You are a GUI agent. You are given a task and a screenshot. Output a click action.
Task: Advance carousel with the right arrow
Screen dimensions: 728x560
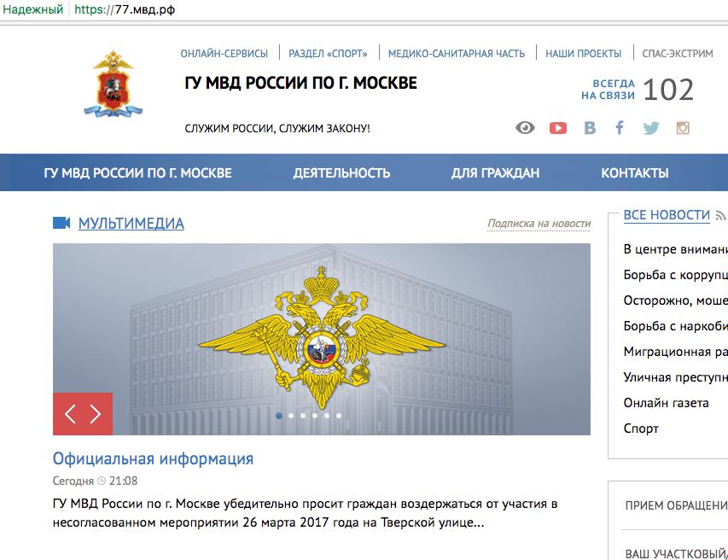coord(96,414)
